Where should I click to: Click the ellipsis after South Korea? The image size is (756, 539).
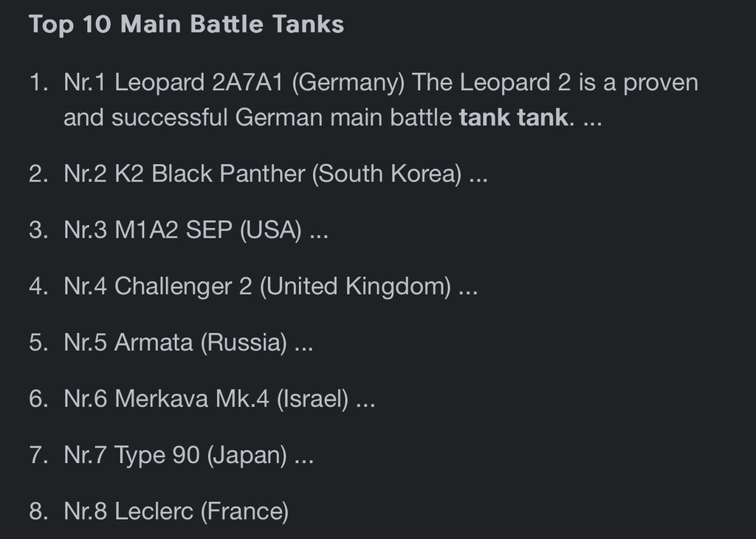coord(478,180)
